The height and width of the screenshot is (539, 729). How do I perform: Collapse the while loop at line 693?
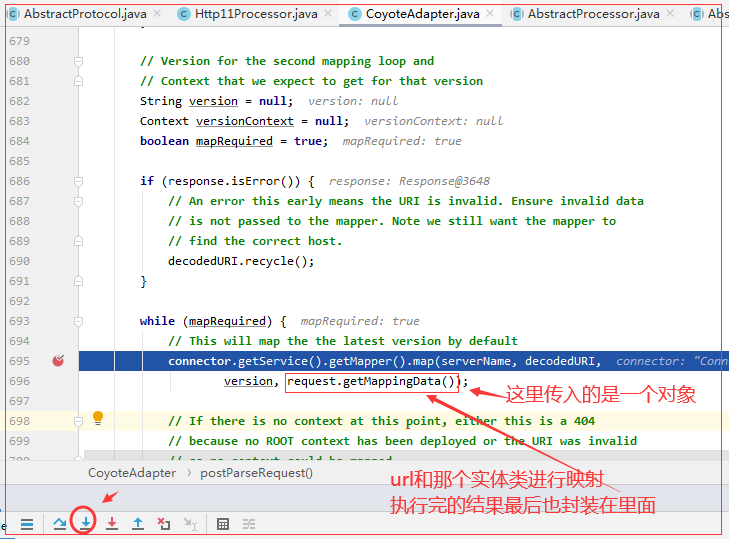click(79, 321)
